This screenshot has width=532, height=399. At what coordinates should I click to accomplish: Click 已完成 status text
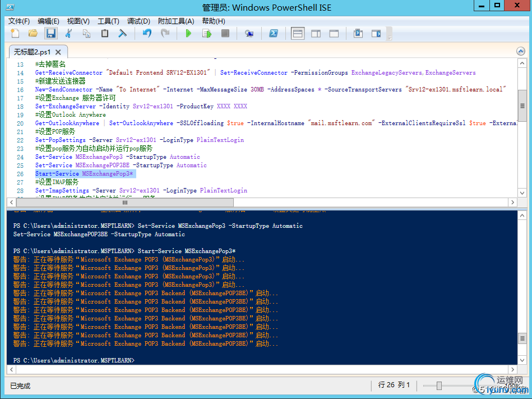click(20, 386)
